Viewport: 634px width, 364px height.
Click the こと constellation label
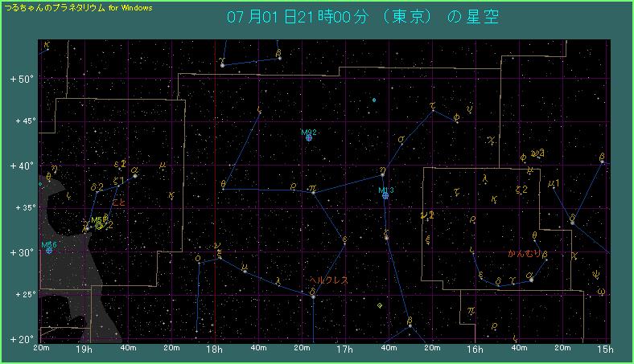[x=117, y=202]
